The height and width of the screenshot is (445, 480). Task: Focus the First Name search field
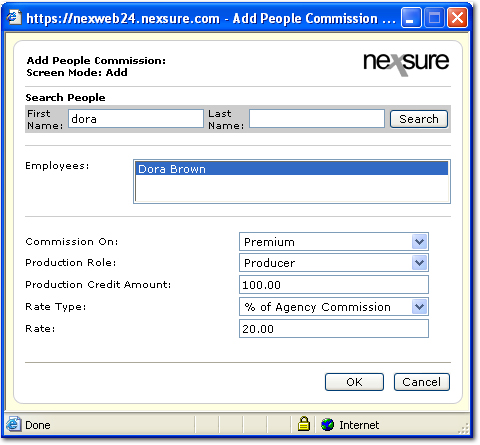pos(136,119)
